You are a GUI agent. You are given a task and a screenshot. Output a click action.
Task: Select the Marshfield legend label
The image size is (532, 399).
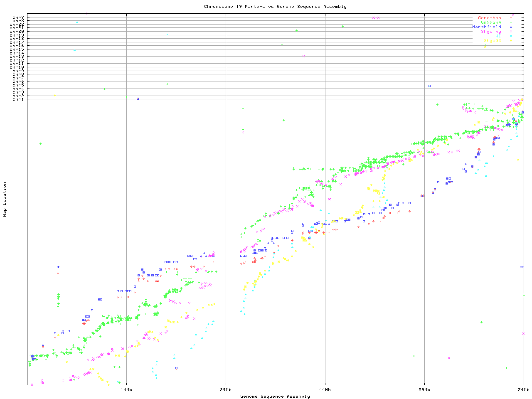486,27
